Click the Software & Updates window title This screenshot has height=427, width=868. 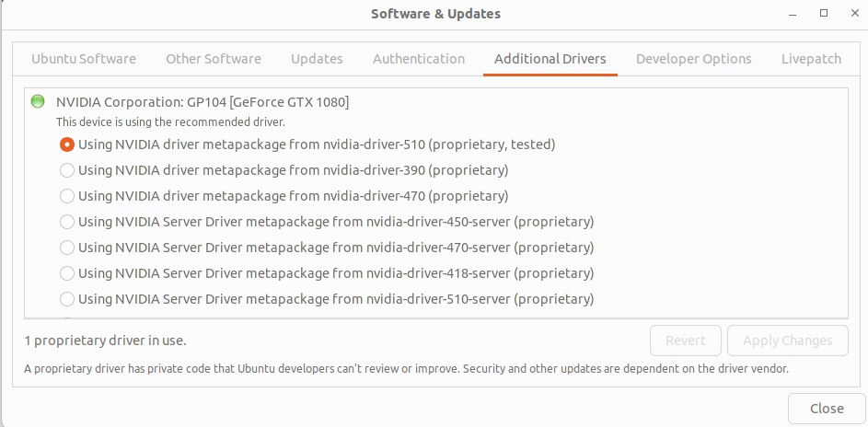[435, 14]
